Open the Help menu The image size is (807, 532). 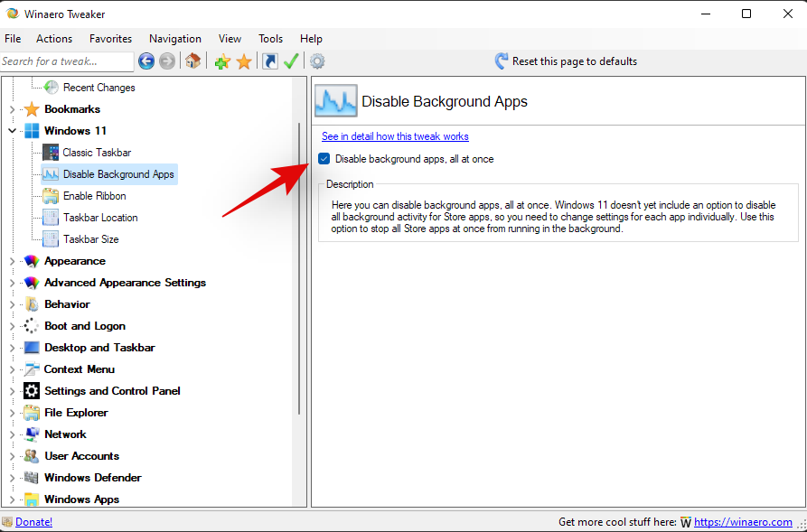point(311,39)
